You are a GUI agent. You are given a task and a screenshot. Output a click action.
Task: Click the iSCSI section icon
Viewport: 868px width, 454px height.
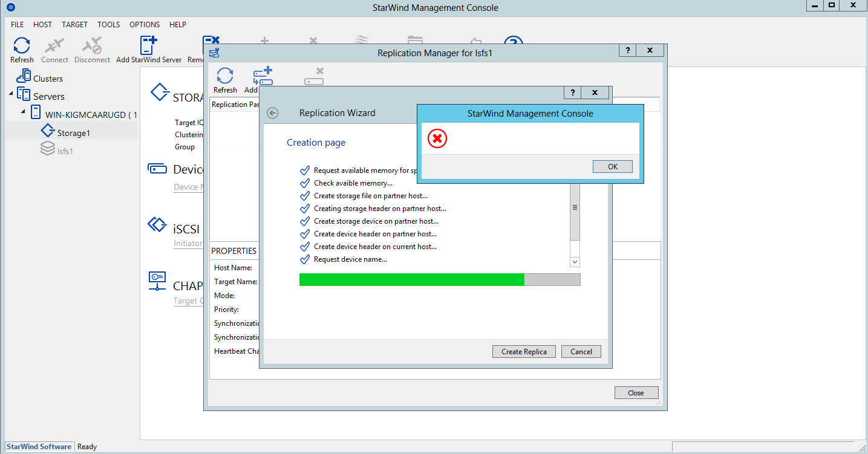157,225
